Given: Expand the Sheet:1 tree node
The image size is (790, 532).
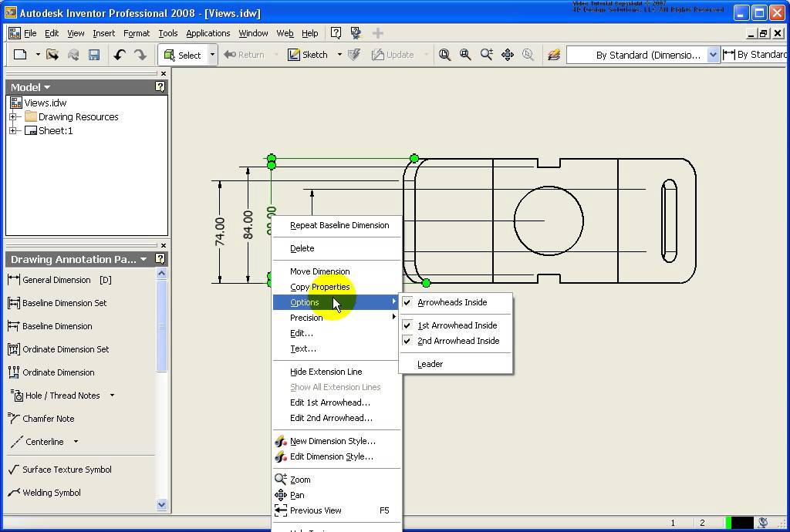Looking at the screenshot, I should (x=13, y=131).
